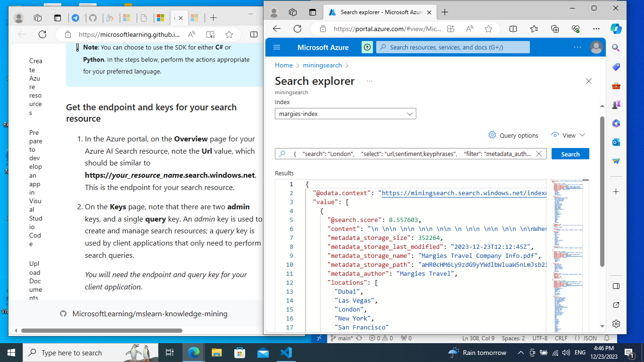Open Favorites list in Azure browser toolbar
The width and height of the screenshot is (644, 362).
534,29
